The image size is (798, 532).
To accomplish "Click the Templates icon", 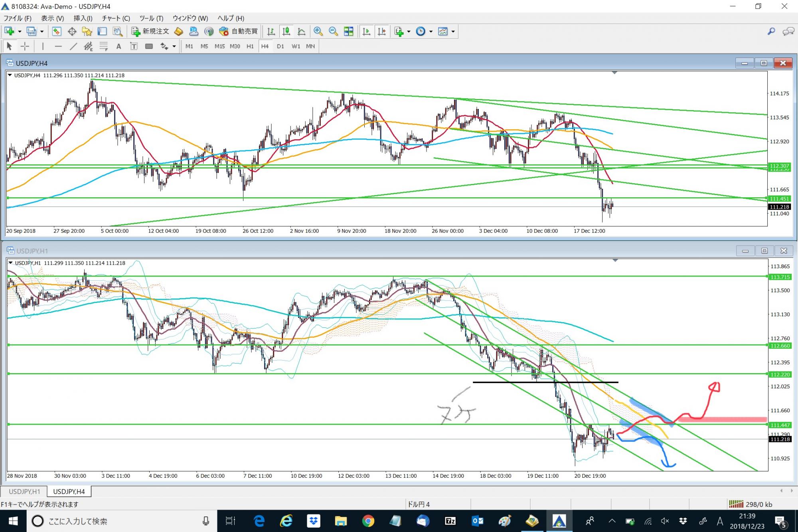I will 443,31.
